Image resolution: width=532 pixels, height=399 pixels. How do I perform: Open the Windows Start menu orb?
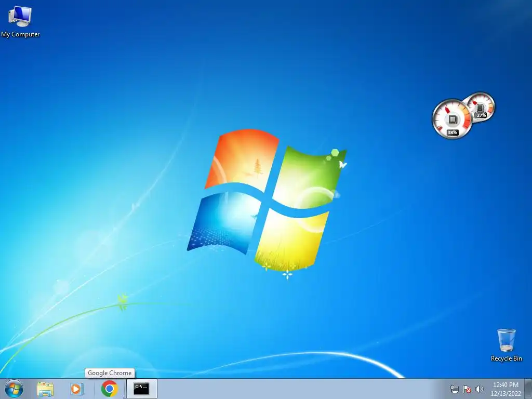(14, 389)
